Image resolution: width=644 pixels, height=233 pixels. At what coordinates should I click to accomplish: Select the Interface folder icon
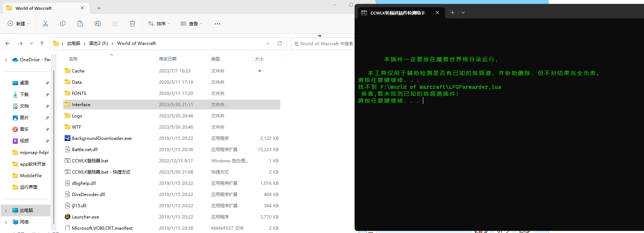tap(68, 104)
